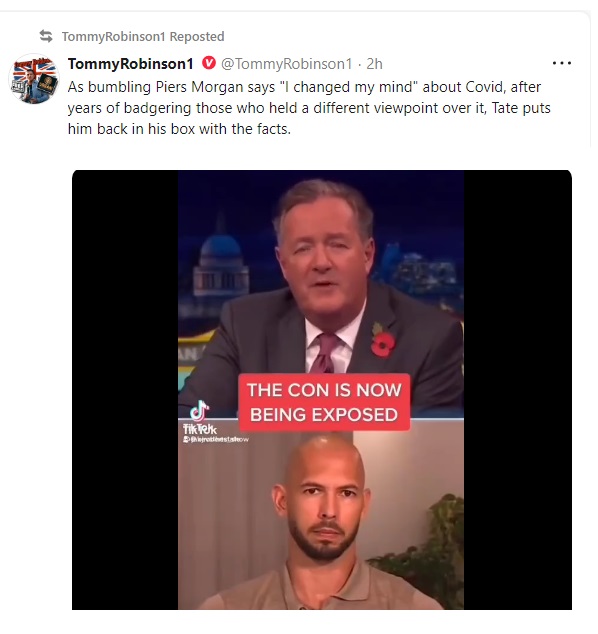Open the Union Jack profile avatar
This screenshot has width=598, height=634.
pos(34,79)
